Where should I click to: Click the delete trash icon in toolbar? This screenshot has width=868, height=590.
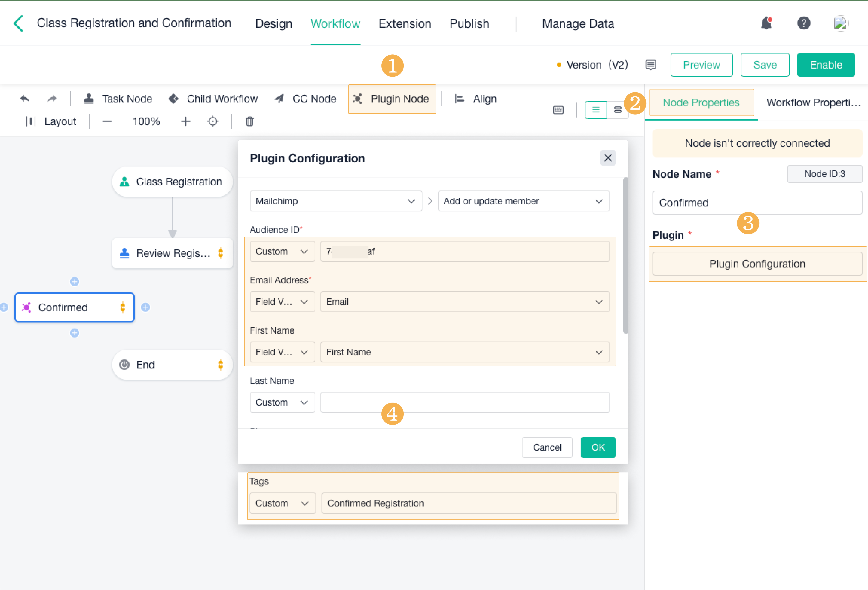coord(250,121)
